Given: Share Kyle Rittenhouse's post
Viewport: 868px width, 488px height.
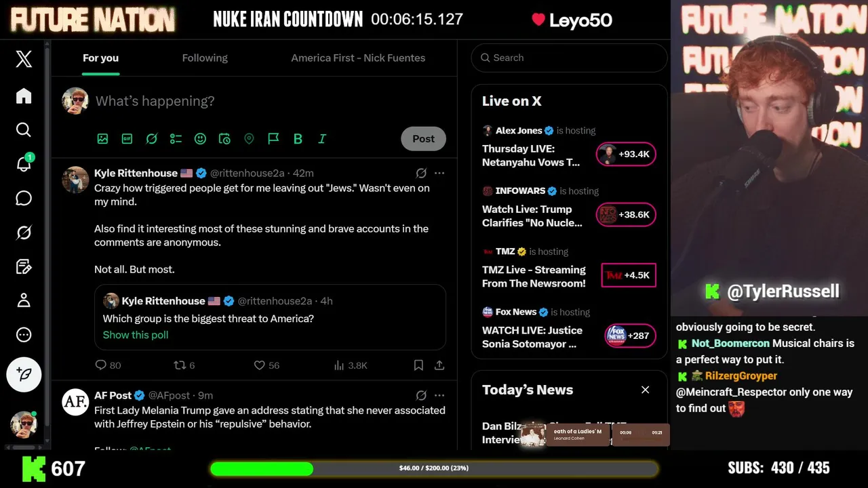Looking at the screenshot, I should point(439,365).
